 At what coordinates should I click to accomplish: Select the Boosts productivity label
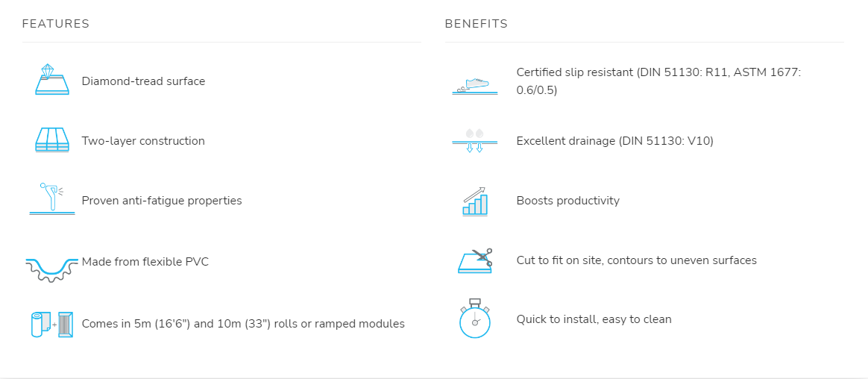(568, 201)
